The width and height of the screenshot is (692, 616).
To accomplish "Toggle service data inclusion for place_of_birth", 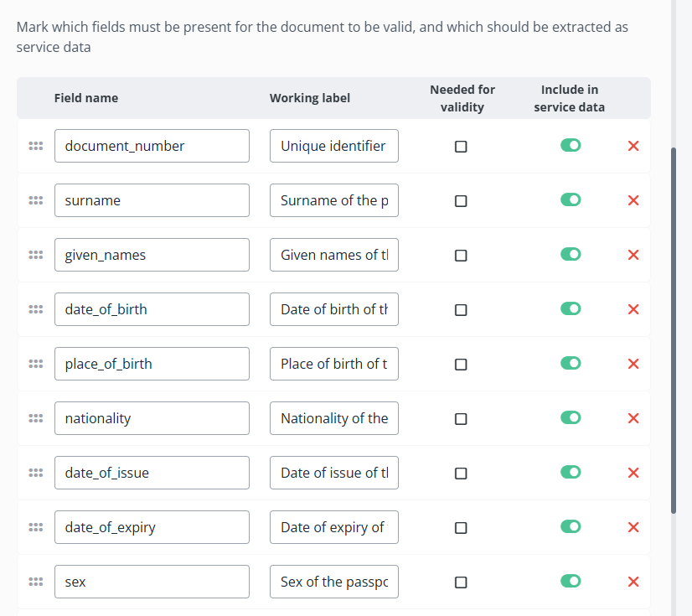I will [571, 363].
